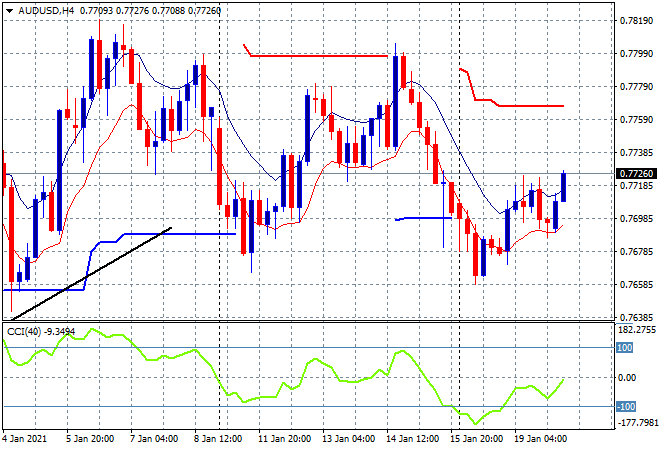
Task: Select the 0.76585 price scale value
Action: click(637, 284)
